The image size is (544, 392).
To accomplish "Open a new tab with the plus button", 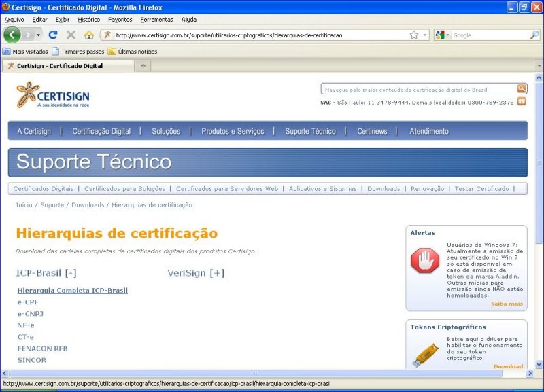I will click(x=143, y=65).
